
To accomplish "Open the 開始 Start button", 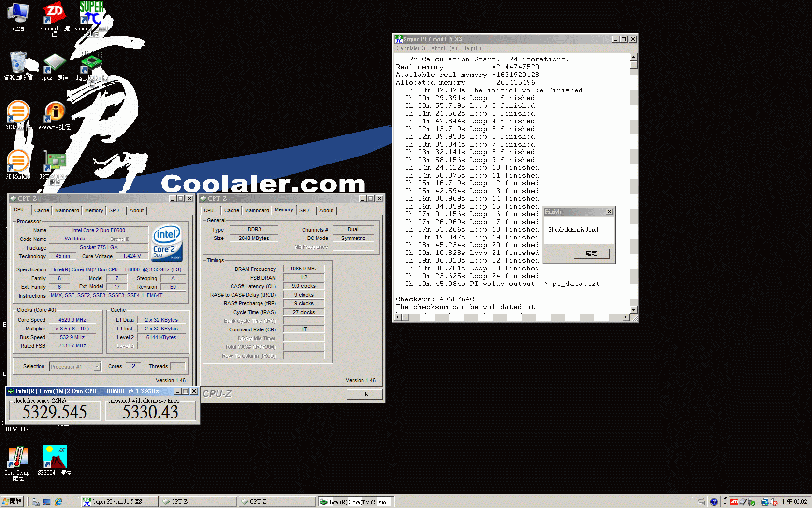I will coord(12,502).
